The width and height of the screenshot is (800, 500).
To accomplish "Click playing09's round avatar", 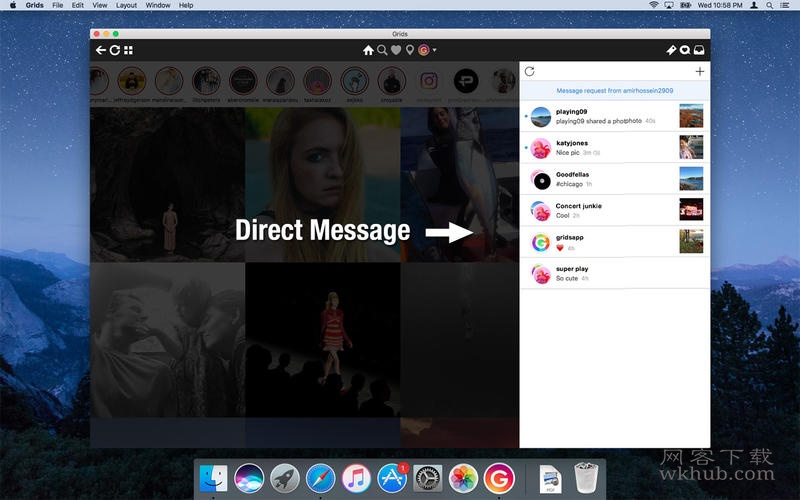I will tap(541, 117).
